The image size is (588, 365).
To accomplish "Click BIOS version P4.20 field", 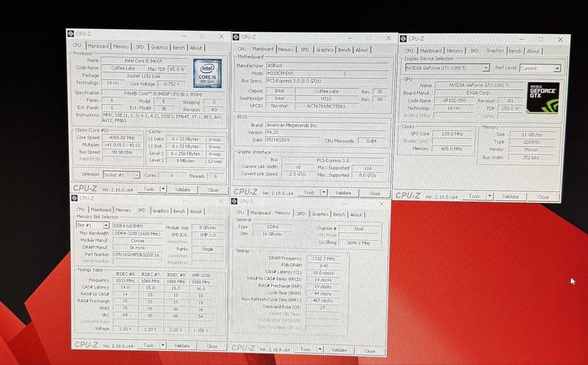I will 326,132.
